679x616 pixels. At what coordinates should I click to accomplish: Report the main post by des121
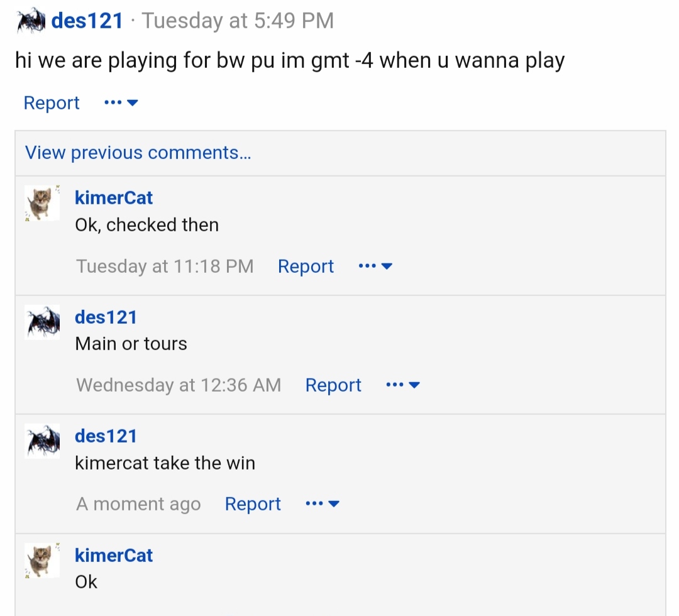[x=52, y=103]
